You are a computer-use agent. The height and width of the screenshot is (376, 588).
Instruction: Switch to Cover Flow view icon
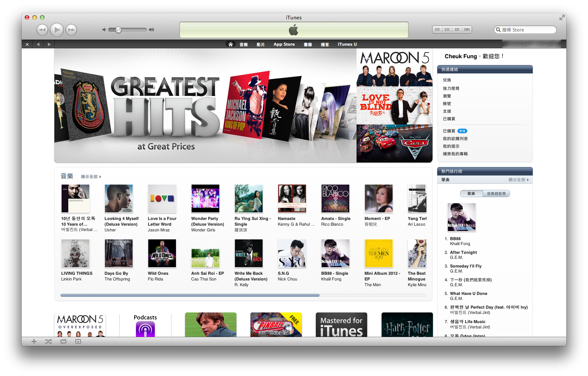(467, 30)
